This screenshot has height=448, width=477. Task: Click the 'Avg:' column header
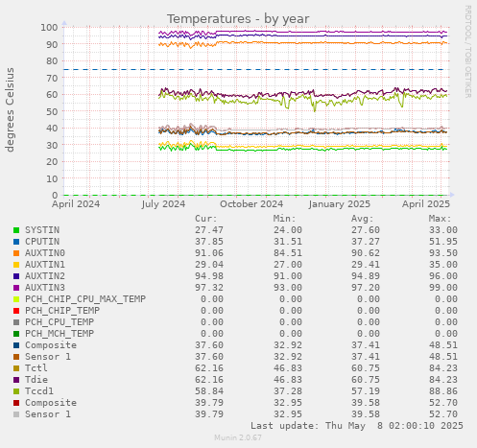point(363,219)
